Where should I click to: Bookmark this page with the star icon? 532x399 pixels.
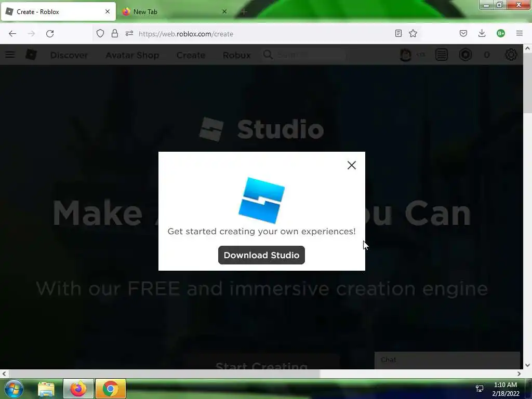coord(413,33)
